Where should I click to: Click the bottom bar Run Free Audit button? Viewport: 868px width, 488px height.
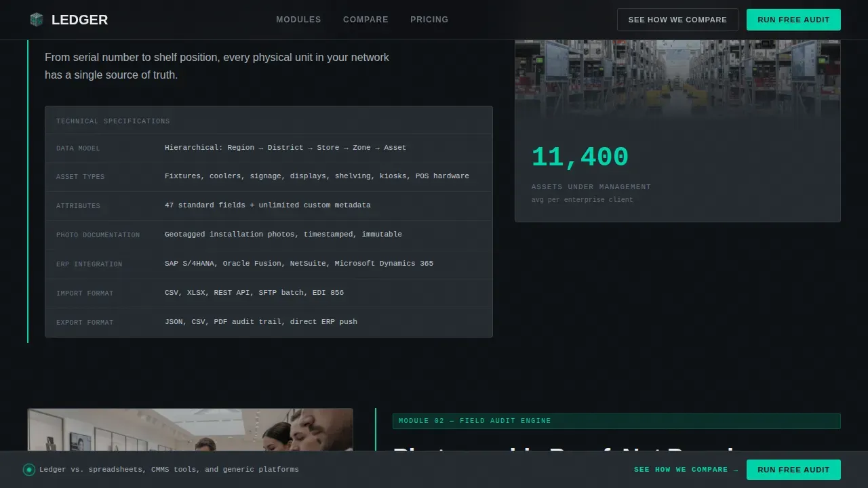point(793,470)
